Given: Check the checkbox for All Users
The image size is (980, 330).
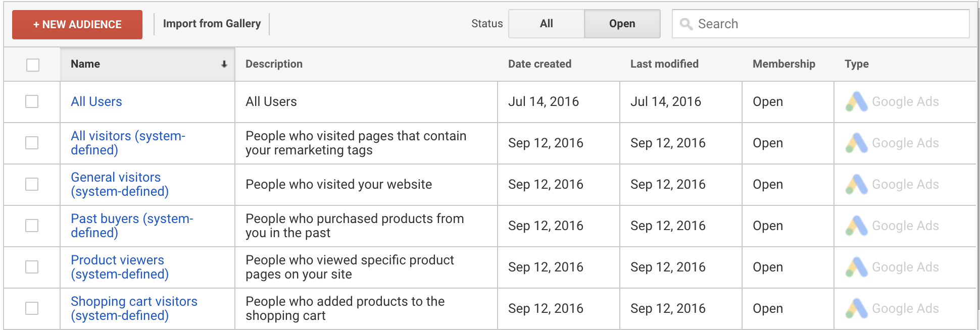Looking at the screenshot, I should (32, 101).
